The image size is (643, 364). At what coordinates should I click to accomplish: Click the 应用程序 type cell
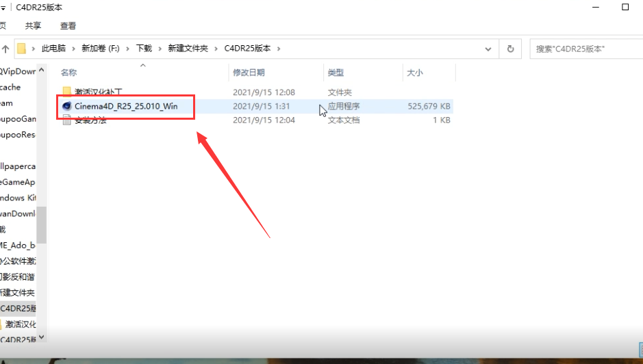coord(344,106)
